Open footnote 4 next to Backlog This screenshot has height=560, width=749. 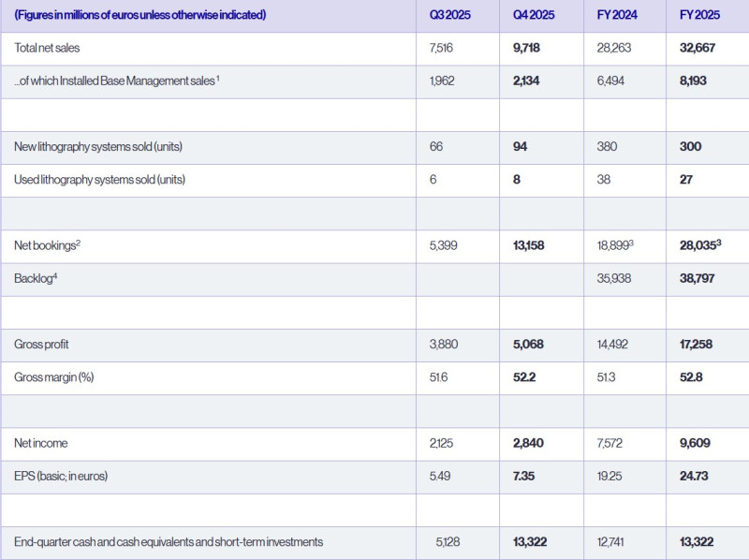click(x=56, y=276)
